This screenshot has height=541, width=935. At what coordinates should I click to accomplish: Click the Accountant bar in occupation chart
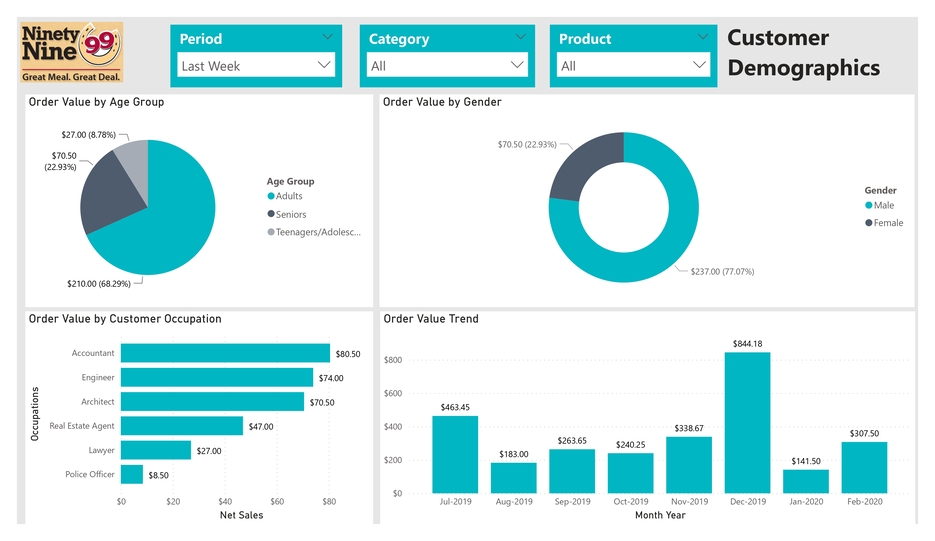pos(225,353)
